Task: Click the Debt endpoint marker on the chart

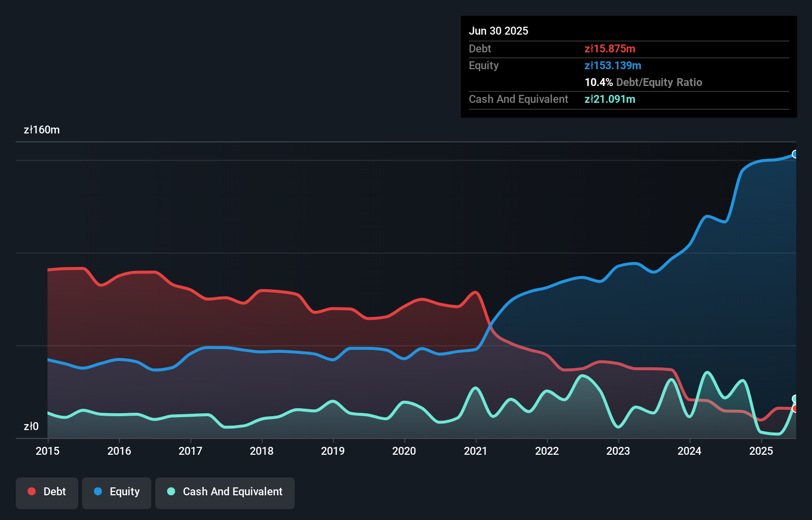Action: point(795,409)
